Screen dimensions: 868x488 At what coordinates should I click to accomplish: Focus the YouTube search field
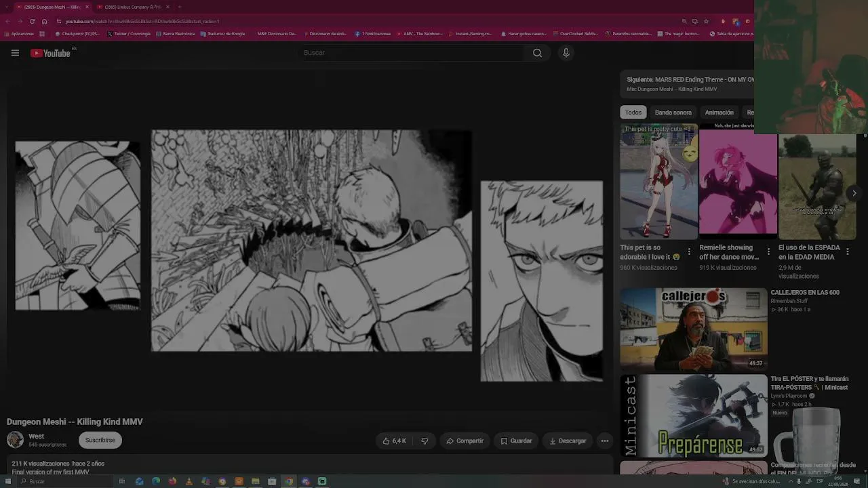point(412,53)
